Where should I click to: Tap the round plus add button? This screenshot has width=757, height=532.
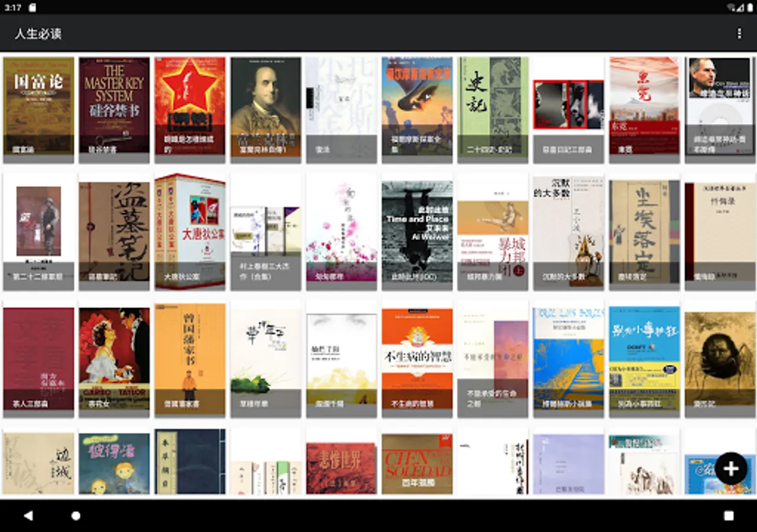(x=731, y=469)
